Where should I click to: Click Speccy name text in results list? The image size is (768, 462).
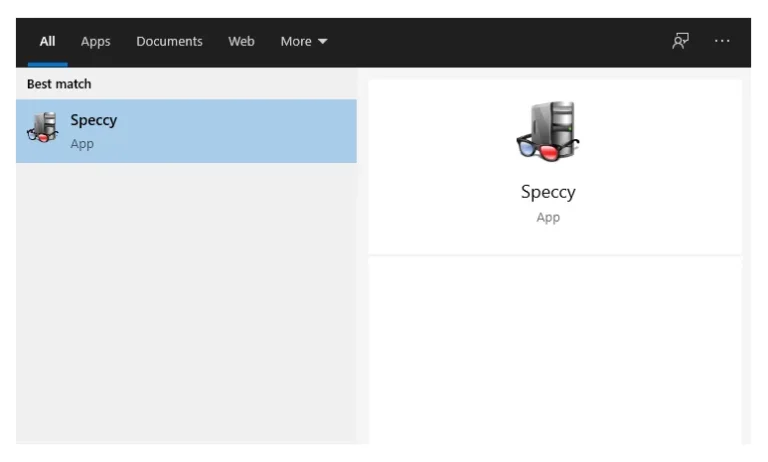pos(94,121)
